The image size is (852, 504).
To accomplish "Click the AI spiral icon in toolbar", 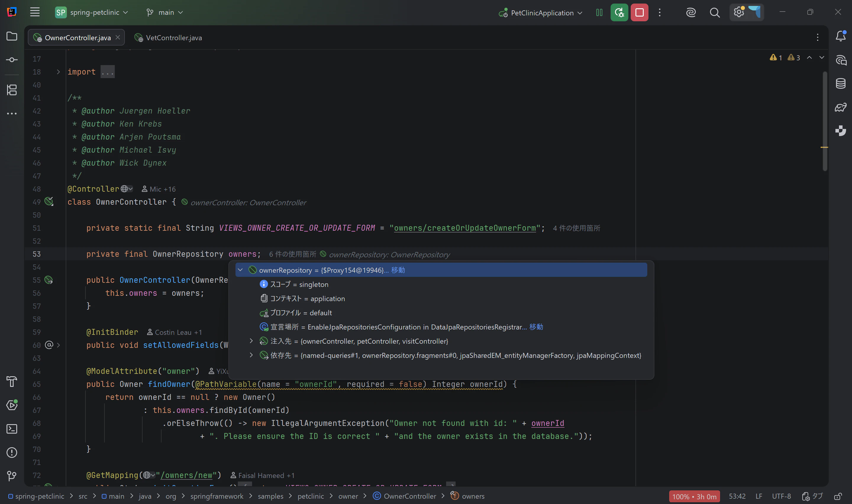I will point(691,12).
